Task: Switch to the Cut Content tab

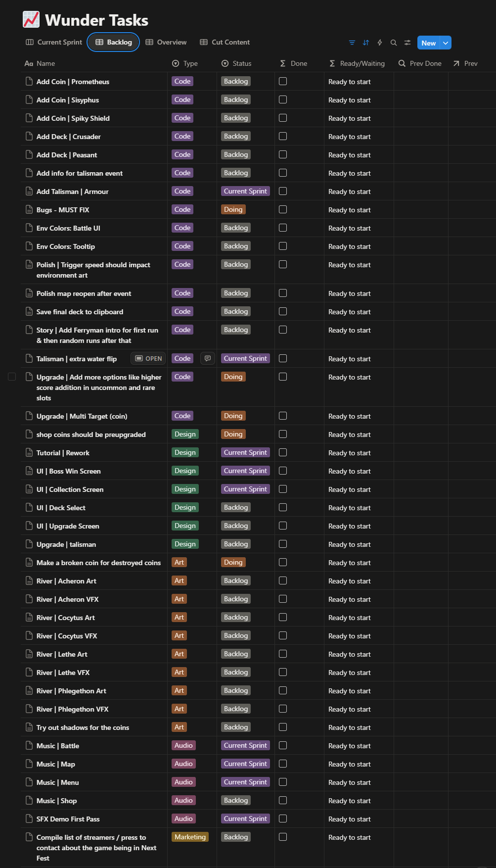Action: [225, 42]
